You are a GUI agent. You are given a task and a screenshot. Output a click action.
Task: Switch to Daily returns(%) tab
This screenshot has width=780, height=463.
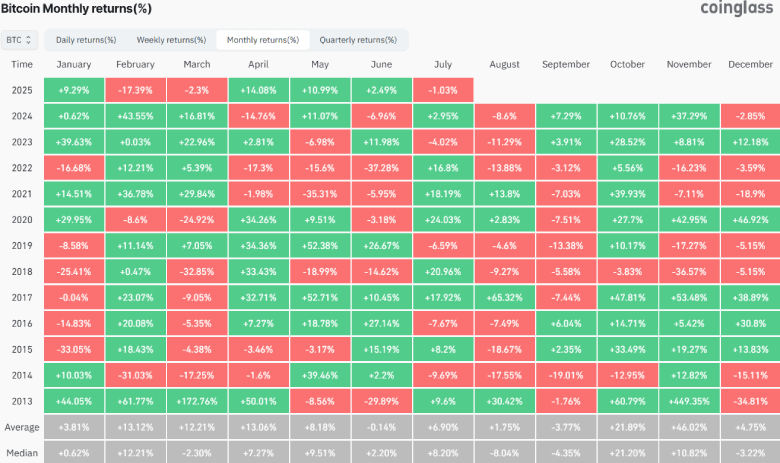[x=86, y=40]
